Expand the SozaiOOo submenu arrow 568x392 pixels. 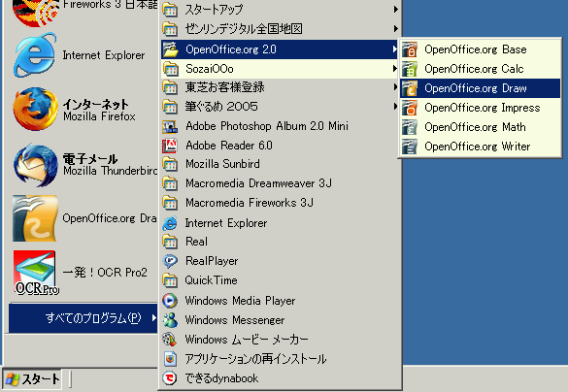[x=395, y=69]
